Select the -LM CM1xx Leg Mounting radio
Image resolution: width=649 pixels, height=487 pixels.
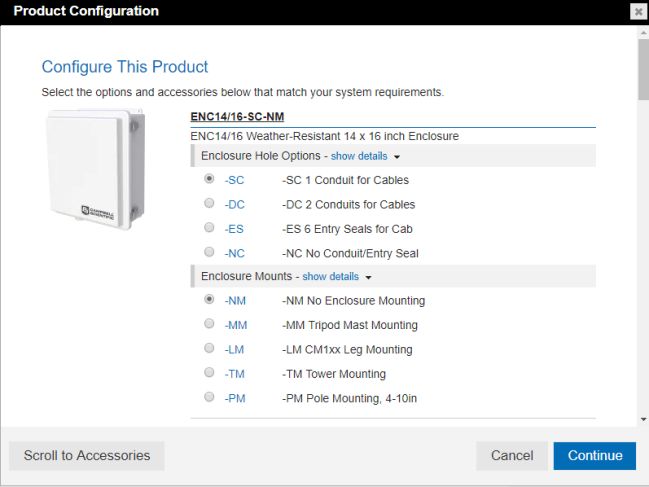[209, 348]
